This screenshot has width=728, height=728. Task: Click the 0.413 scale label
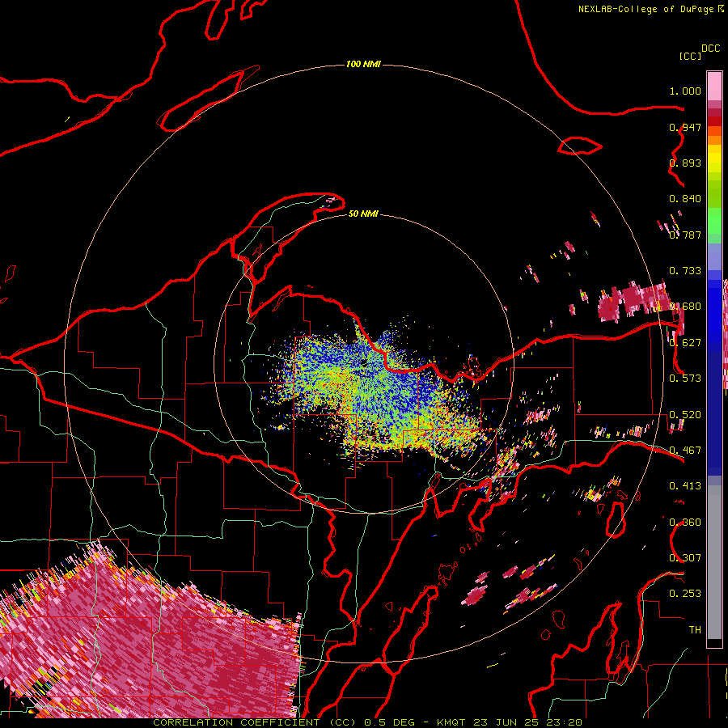pyautogui.click(x=685, y=486)
